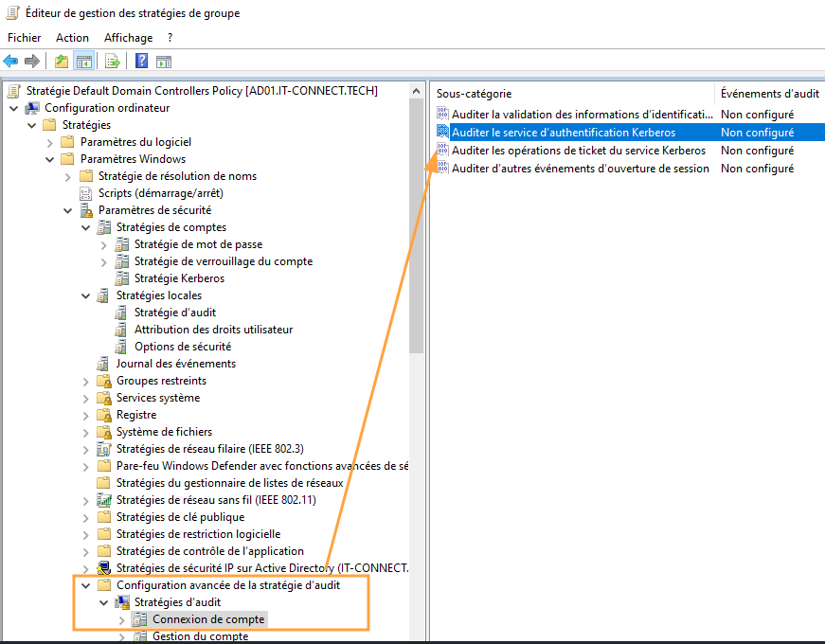Image resolution: width=825 pixels, height=644 pixels.
Task: Click the Configuration ordinateur computer icon
Action: 32,108
